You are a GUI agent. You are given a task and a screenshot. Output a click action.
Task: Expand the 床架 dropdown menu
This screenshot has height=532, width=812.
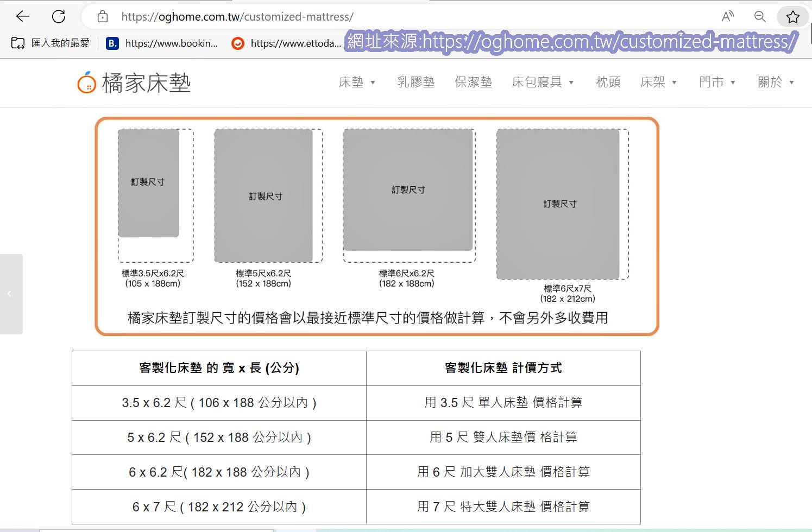pos(658,82)
